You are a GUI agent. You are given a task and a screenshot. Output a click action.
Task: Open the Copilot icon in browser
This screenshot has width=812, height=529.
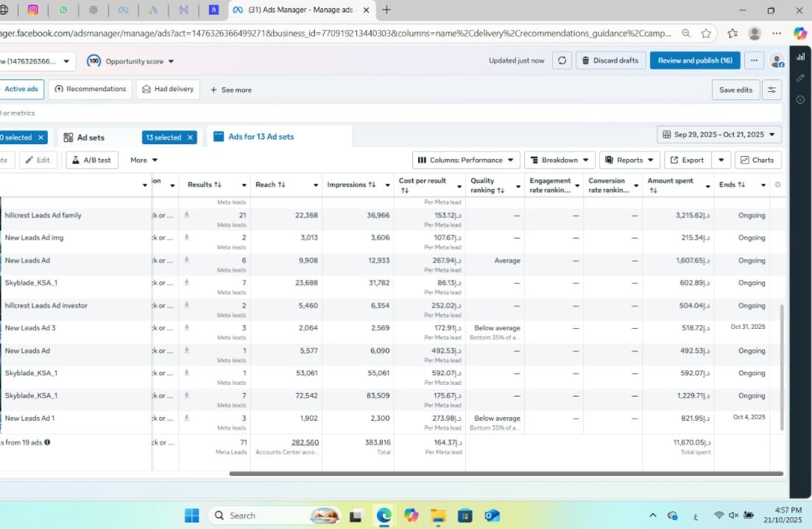799,33
